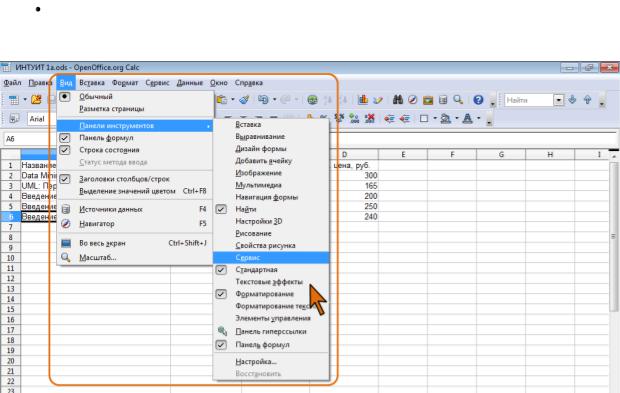Screen dimensions: 620x393
Task: Choose Настройка... in toolbars submenu
Action: click(x=255, y=361)
